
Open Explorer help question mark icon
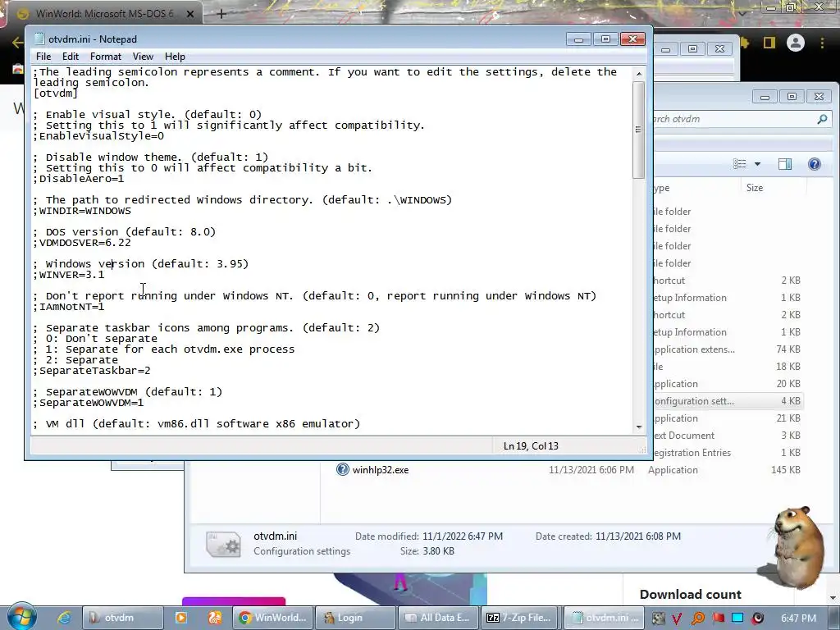coord(815,164)
